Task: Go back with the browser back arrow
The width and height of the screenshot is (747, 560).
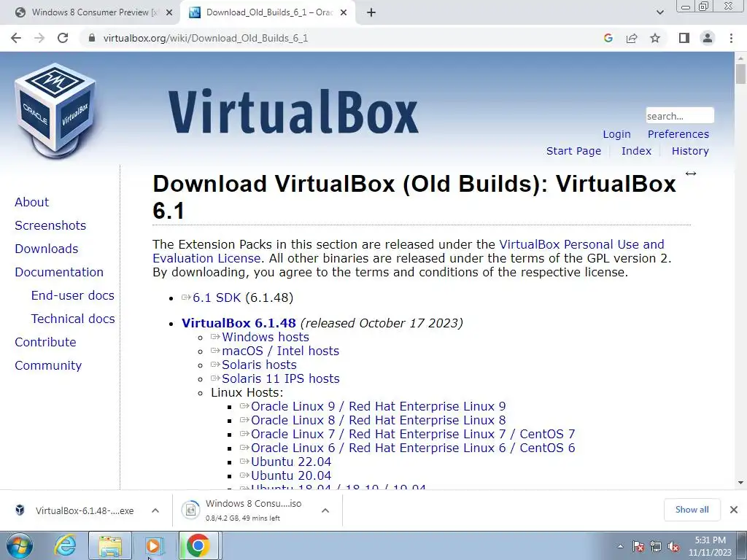Action: tap(16, 38)
